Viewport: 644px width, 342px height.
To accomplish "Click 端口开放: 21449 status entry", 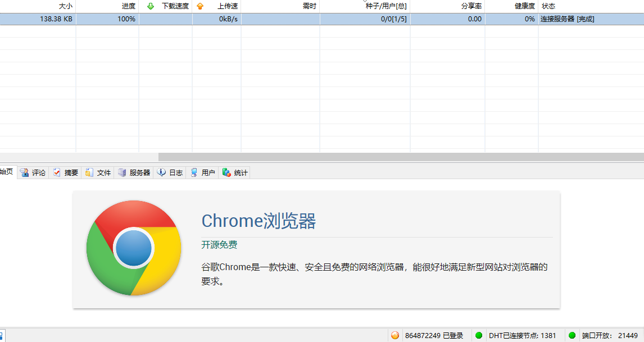I will pyautogui.click(x=610, y=335).
